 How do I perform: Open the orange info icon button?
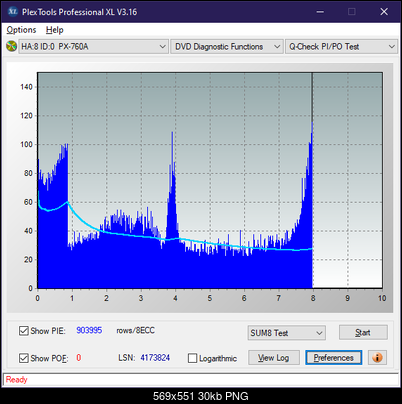tap(377, 358)
